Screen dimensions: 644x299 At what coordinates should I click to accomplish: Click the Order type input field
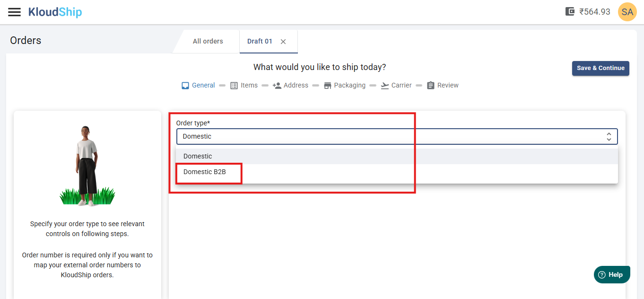388,137
